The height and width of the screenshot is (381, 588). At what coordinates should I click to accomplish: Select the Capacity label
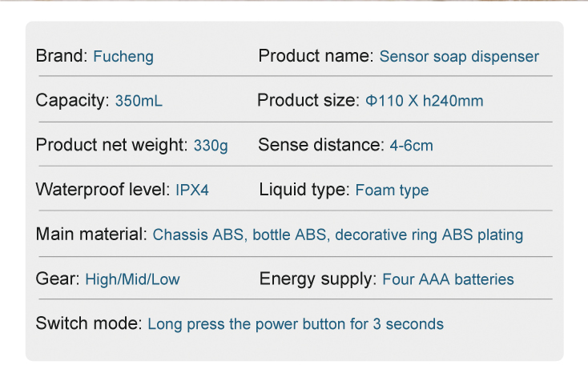point(72,102)
